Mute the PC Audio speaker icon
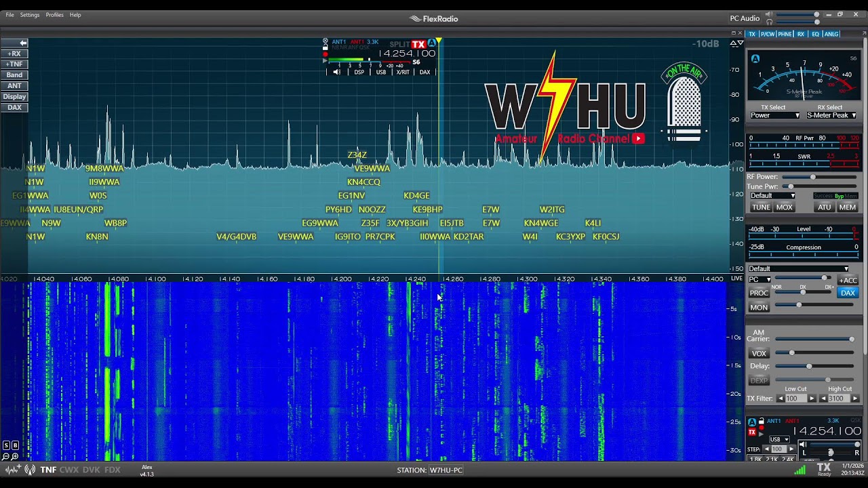The height and width of the screenshot is (488, 868). click(x=769, y=14)
